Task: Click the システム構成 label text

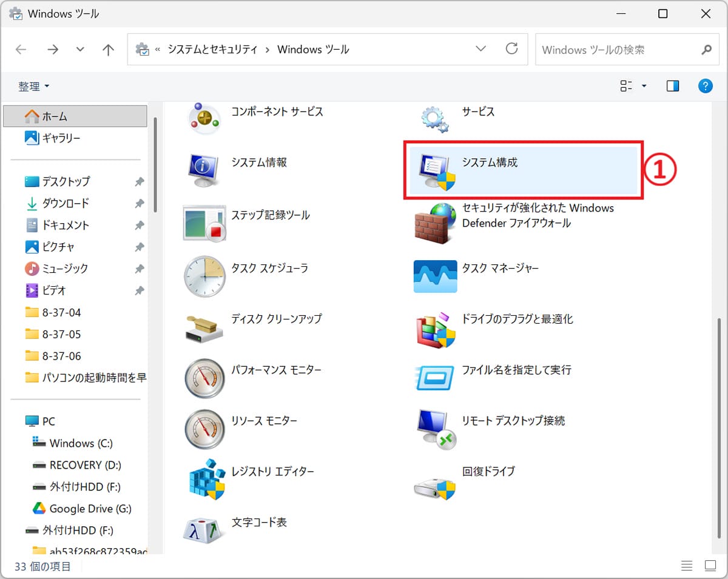Action: [490, 162]
